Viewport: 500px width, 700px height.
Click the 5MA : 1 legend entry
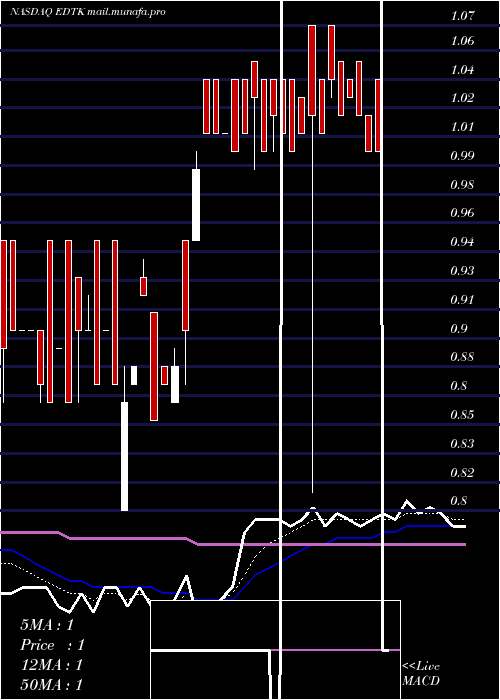[47, 625]
